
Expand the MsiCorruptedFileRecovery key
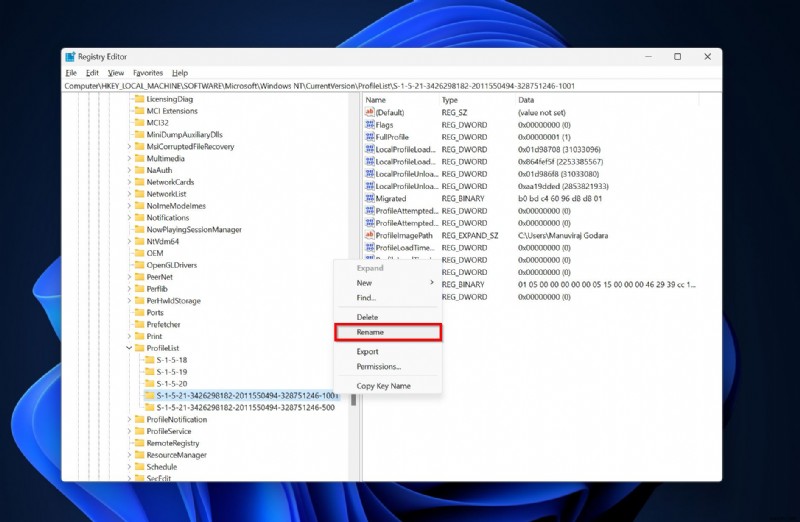click(129, 146)
